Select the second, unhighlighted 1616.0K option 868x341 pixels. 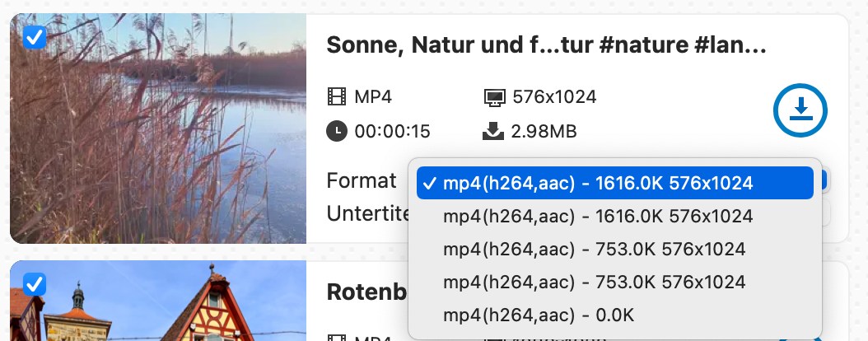point(597,216)
